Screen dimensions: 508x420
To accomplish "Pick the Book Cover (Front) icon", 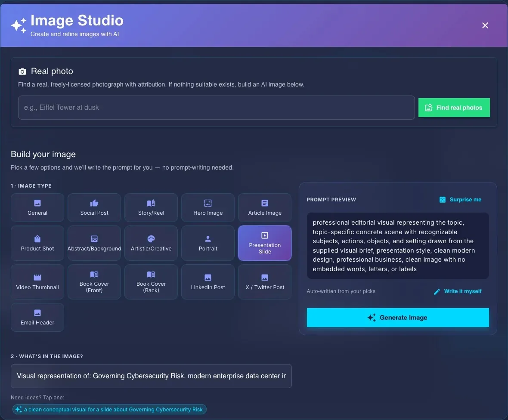I will pos(94,274).
